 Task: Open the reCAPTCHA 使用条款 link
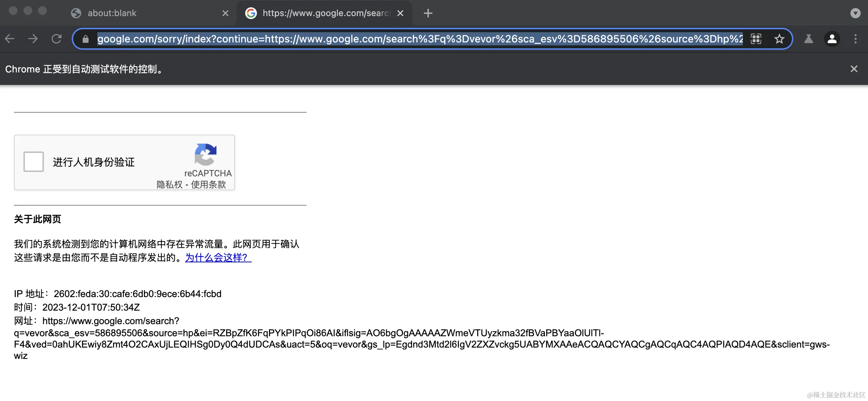click(x=209, y=184)
